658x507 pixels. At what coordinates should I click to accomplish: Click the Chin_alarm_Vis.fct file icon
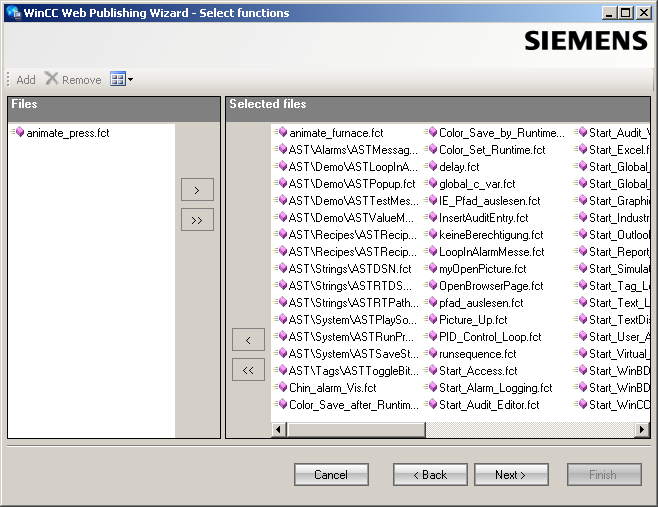[281, 388]
